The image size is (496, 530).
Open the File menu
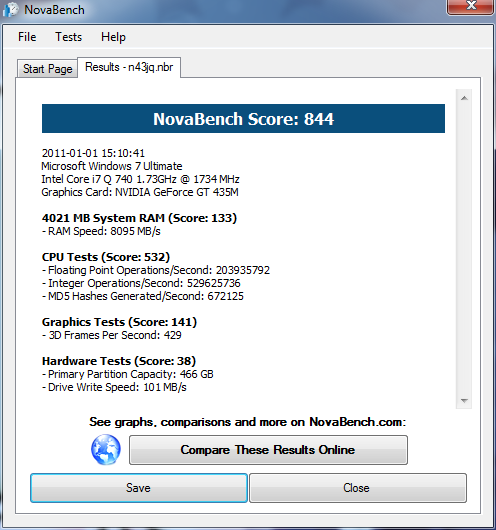(x=27, y=37)
